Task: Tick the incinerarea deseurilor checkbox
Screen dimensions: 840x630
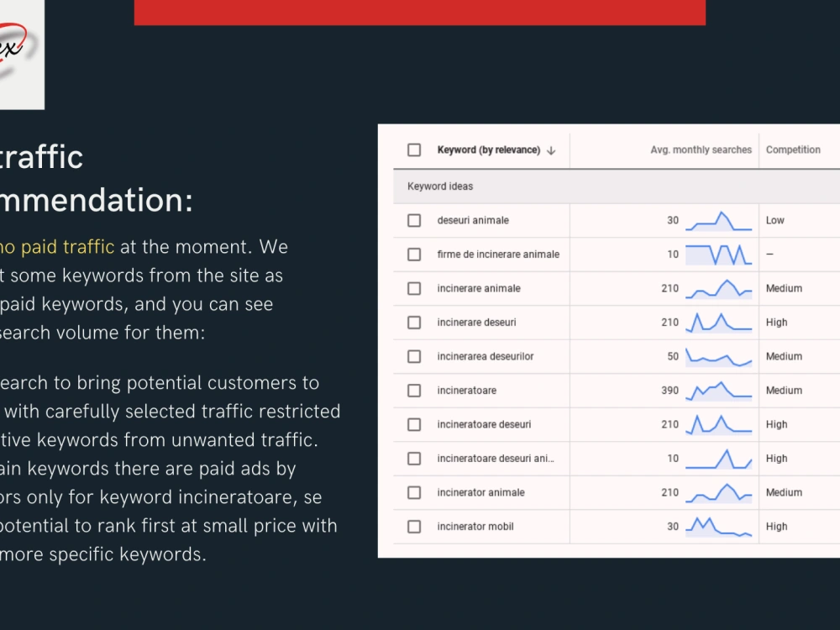Action: click(414, 356)
